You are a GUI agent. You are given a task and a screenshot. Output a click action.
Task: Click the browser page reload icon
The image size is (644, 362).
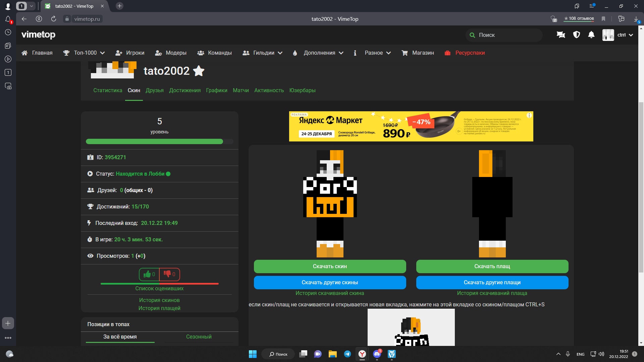tap(54, 19)
